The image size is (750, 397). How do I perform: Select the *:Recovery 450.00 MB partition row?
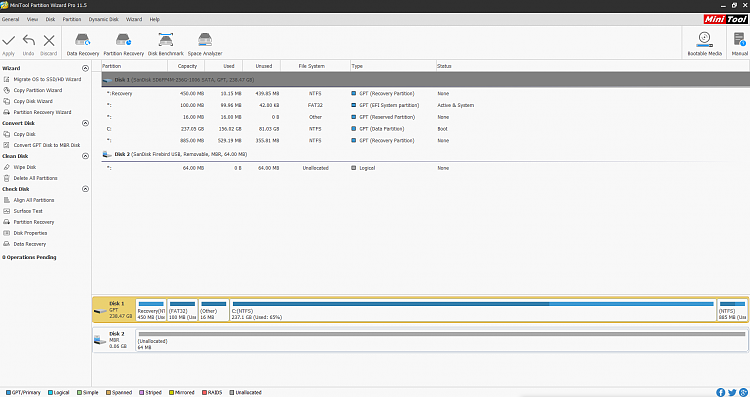pos(426,94)
